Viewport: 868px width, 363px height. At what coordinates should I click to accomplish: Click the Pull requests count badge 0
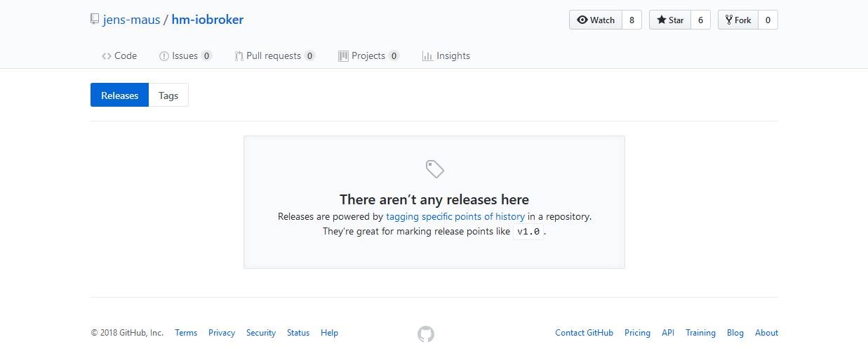tap(309, 56)
